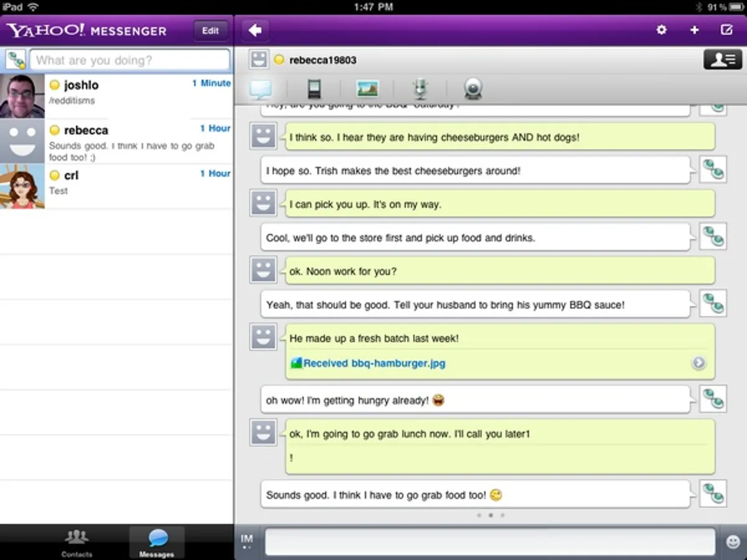Focus the 'What are you doing?' field
The height and width of the screenshot is (560, 747).
pyautogui.click(x=129, y=60)
